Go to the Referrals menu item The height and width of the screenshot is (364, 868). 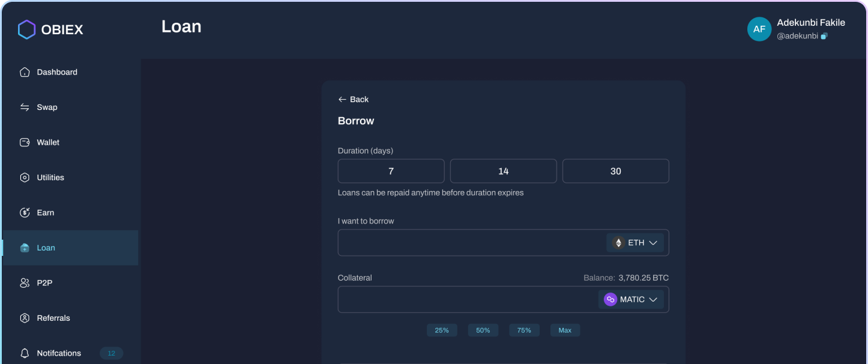53,318
